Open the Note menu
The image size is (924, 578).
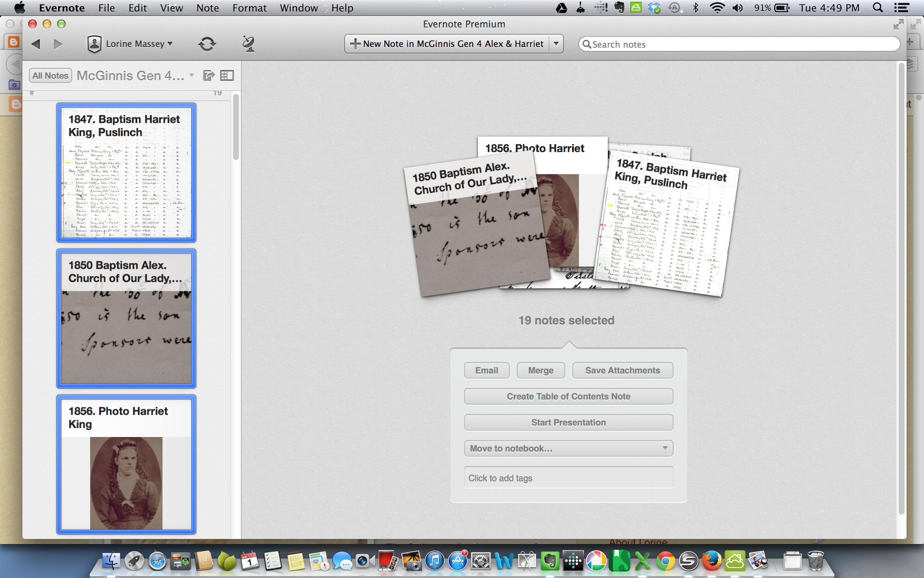coord(207,8)
